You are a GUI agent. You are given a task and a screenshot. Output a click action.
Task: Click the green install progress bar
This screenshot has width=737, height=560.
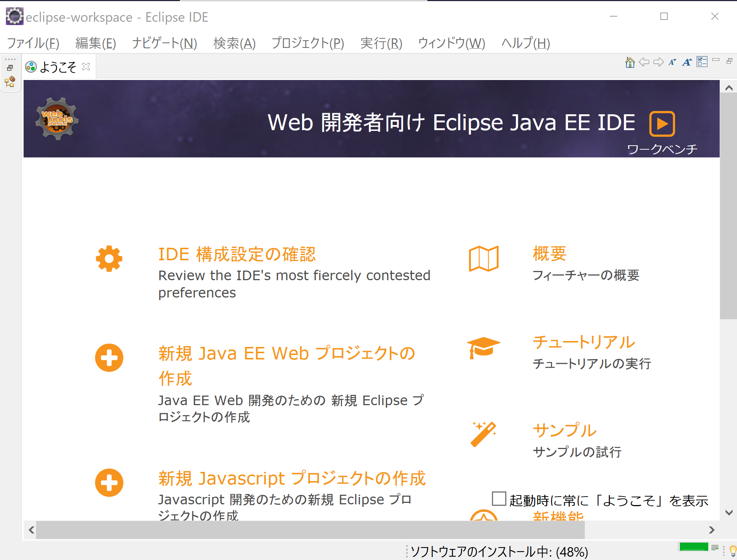pyautogui.click(x=694, y=547)
